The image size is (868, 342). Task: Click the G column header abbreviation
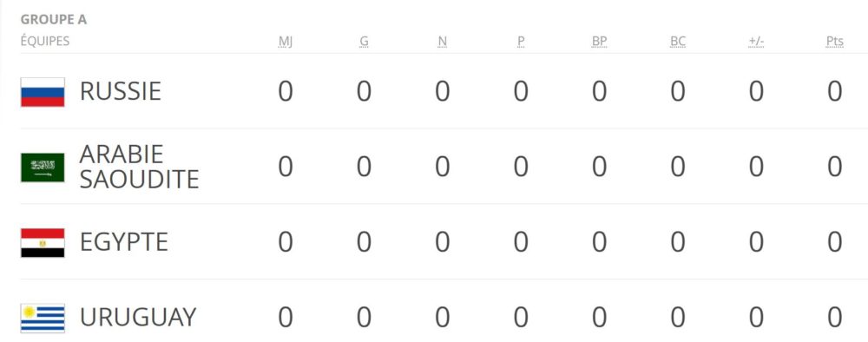[364, 42]
